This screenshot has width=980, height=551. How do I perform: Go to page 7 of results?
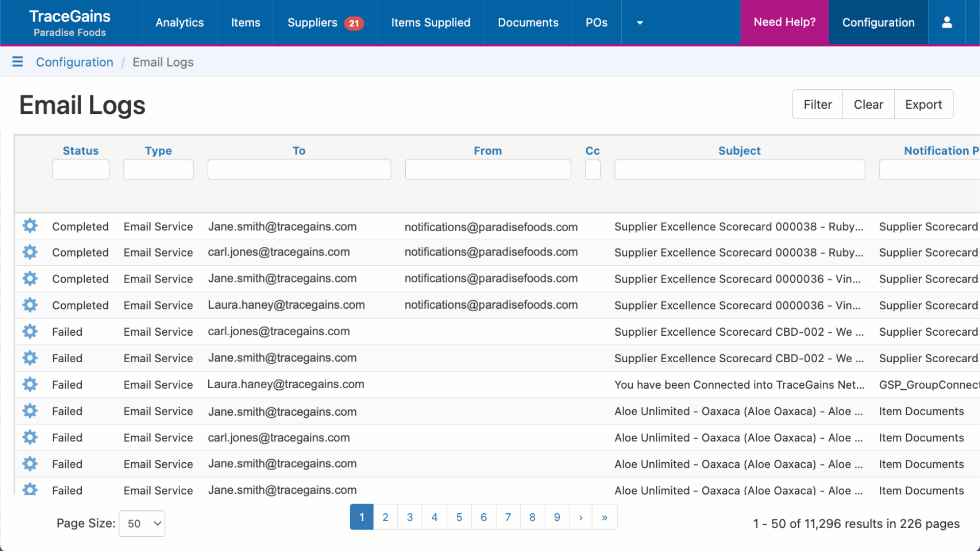[x=508, y=517]
